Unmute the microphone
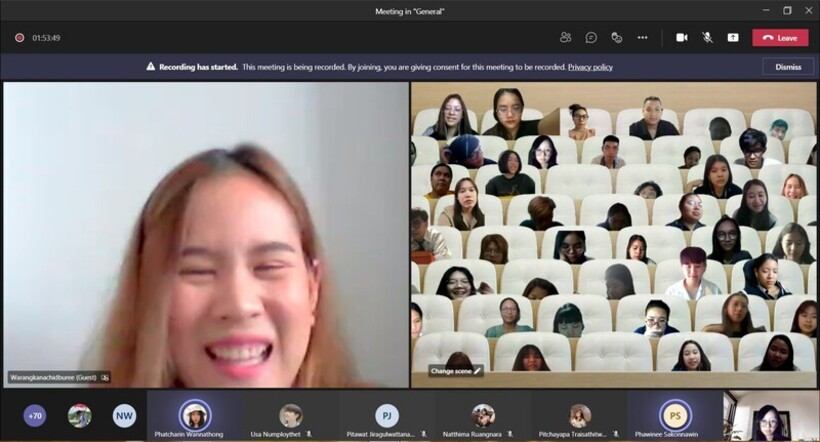The width and height of the screenshot is (820, 442). pyautogui.click(x=707, y=37)
